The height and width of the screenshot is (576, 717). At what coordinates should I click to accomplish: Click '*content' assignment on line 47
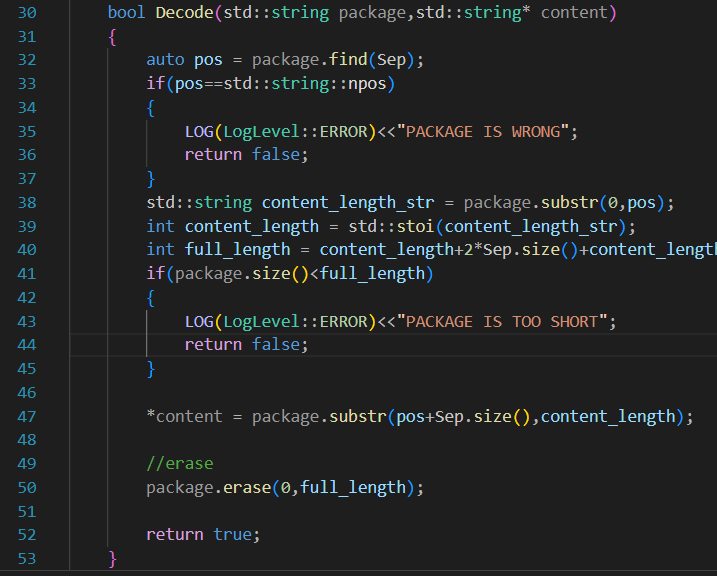184,416
